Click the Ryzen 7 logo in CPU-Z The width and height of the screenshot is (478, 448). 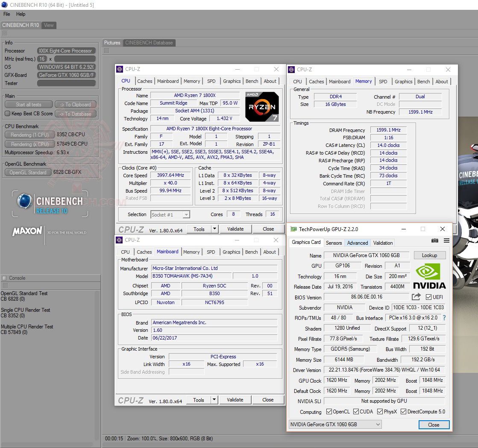(262, 107)
